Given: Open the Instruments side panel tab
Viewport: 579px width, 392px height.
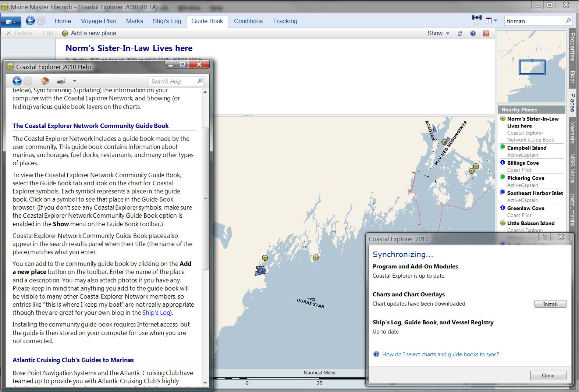Looking at the screenshot, I should [x=572, y=210].
